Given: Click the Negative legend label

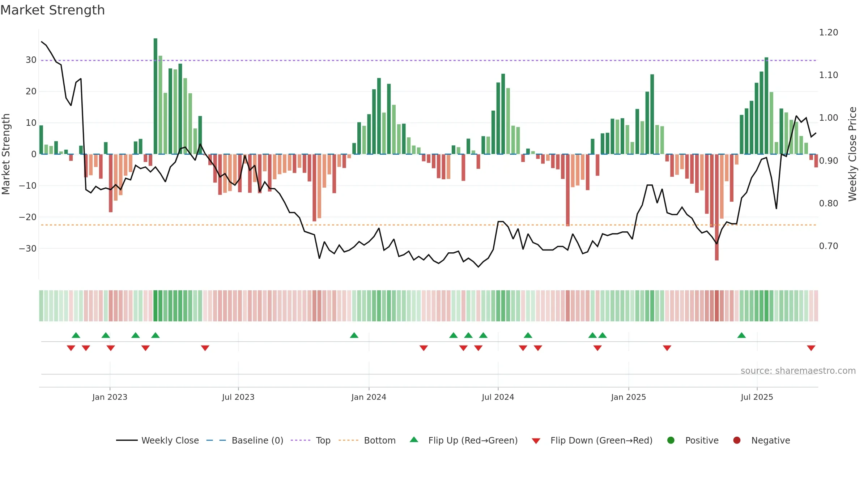Looking at the screenshot, I should [771, 440].
